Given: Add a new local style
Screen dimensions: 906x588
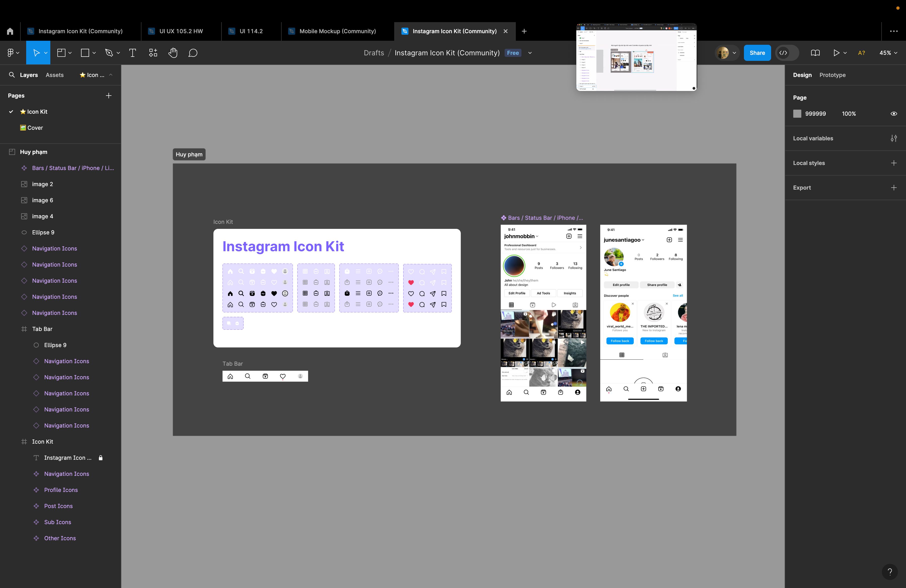Looking at the screenshot, I should click(x=894, y=163).
